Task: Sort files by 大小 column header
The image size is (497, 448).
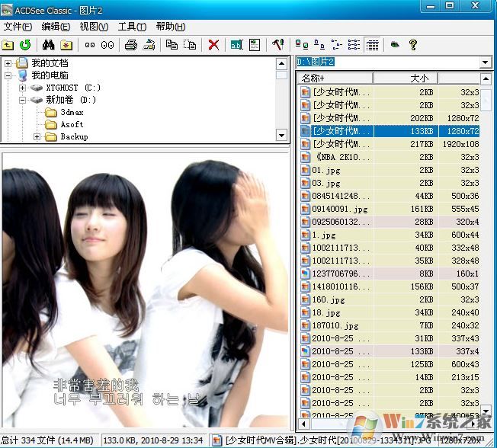Action: point(419,78)
